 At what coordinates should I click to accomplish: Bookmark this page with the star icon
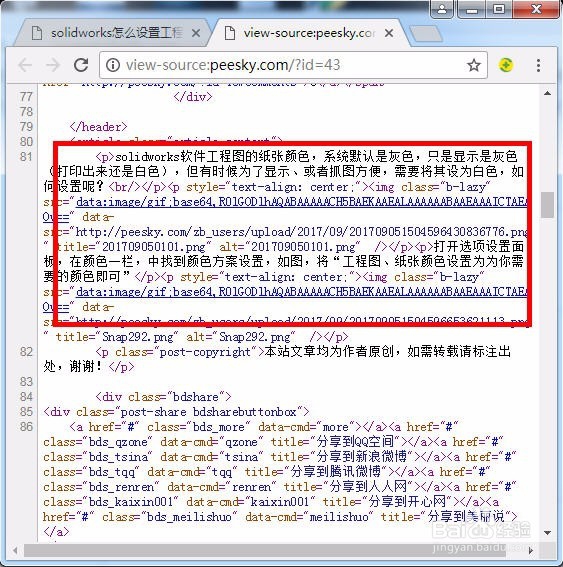(x=474, y=65)
